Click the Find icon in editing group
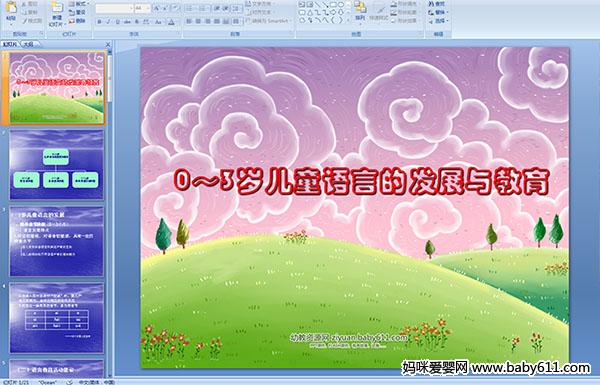Image resolution: width=600 pixels, height=385 pixels. tap(438, 4)
